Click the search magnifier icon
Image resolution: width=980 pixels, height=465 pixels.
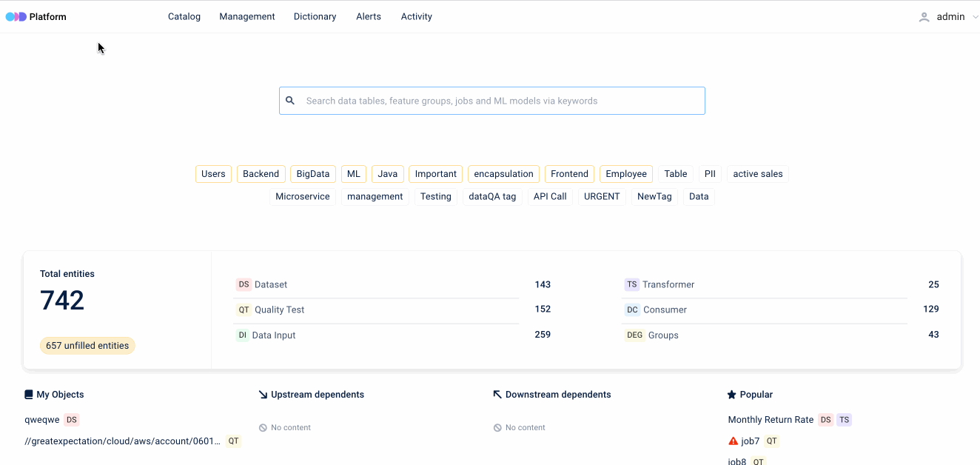[x=290, y=101]
